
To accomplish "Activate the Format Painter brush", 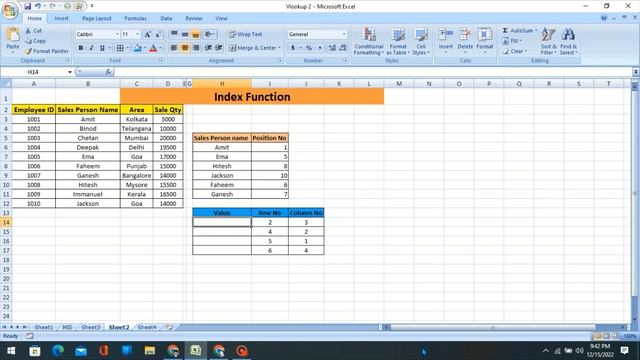I will coord(28,51).
